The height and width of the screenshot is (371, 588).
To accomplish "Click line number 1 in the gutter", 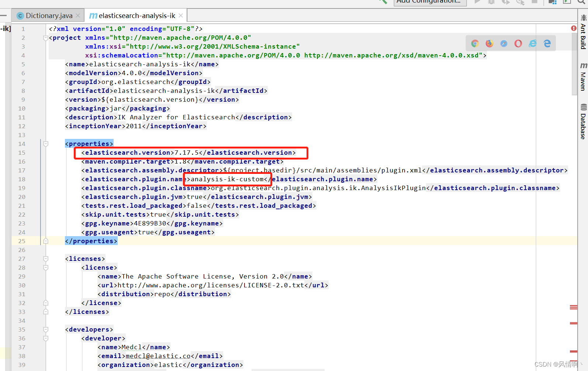I will click(23, 29).
